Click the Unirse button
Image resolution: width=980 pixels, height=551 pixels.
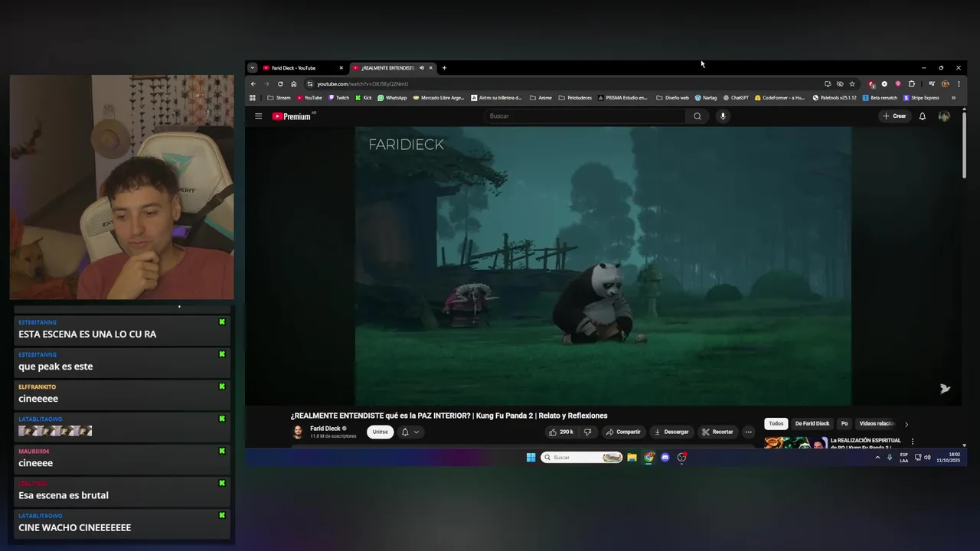coord(381,432)
